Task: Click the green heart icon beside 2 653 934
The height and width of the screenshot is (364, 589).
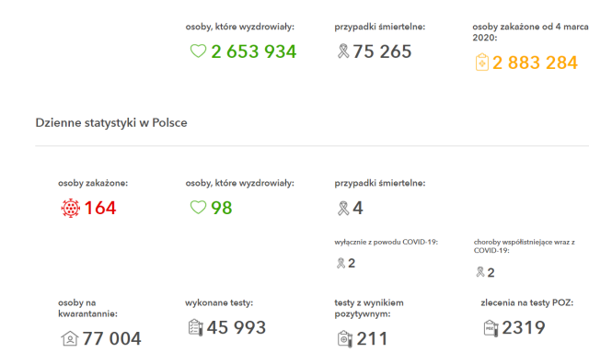Action: (198, 51)
